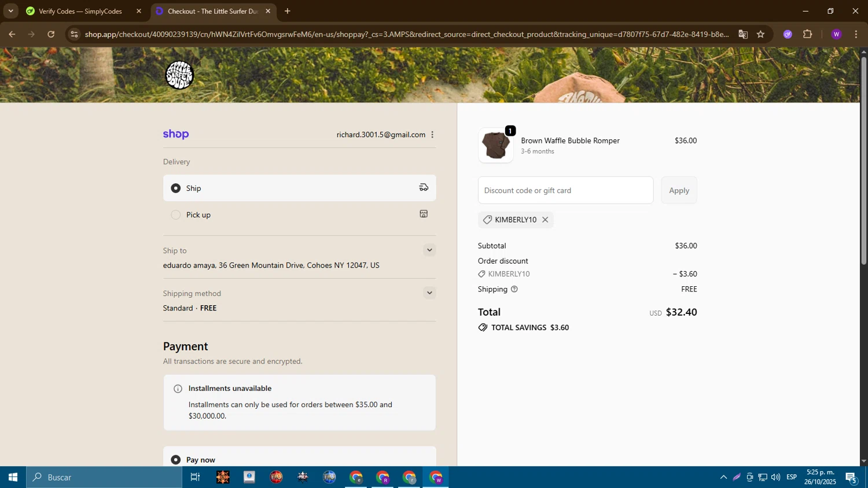
Task: View site information in the address bar
Action: (73, 34)
